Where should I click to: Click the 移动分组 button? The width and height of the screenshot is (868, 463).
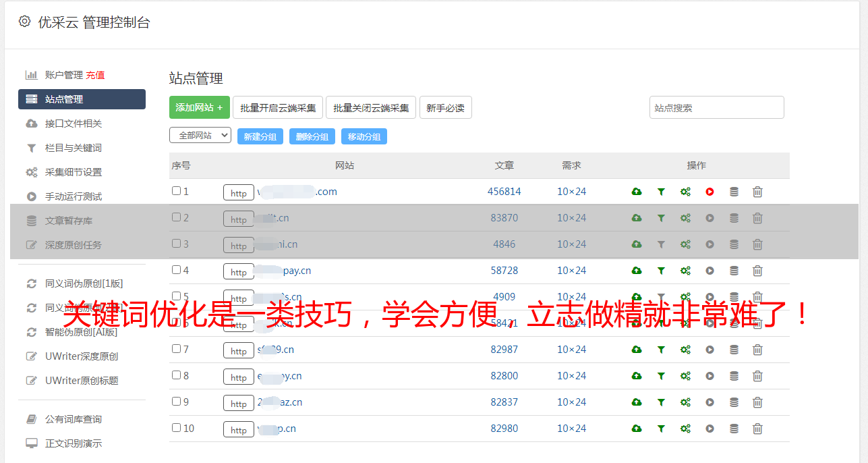[364, 136]
